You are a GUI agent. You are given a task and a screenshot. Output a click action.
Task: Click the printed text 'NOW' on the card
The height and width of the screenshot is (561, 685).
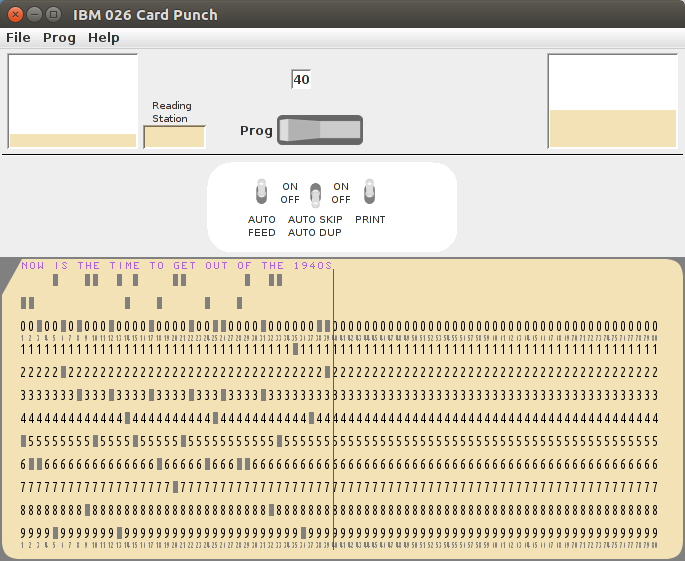pos(33,266)
